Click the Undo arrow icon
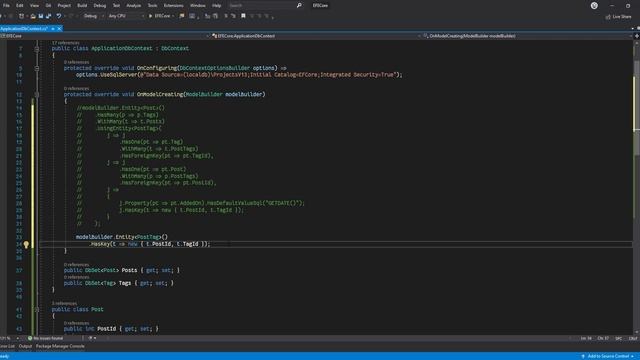Screen dimensions: 640x360 click(x=59, y=16)
